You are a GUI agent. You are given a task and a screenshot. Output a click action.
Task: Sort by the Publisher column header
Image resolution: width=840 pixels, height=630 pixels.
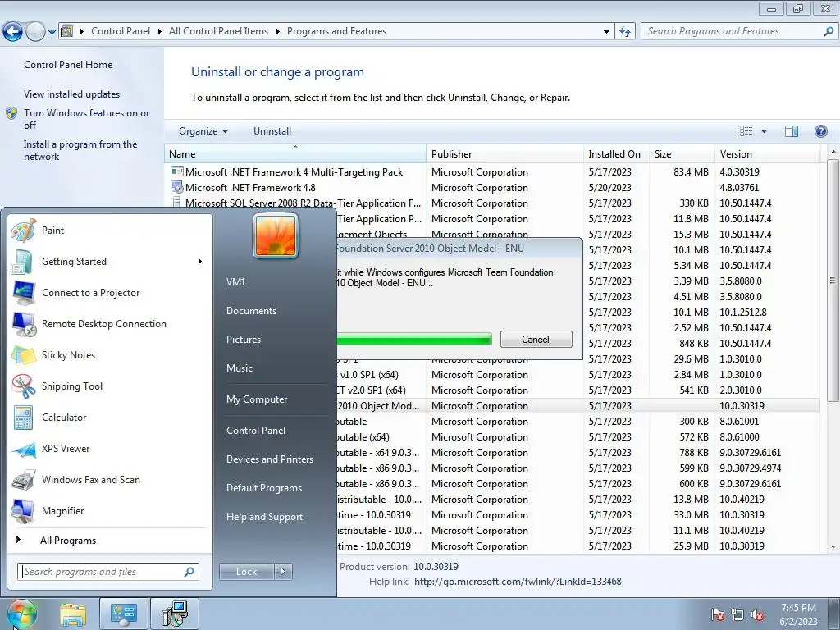[x=504, y=154]
